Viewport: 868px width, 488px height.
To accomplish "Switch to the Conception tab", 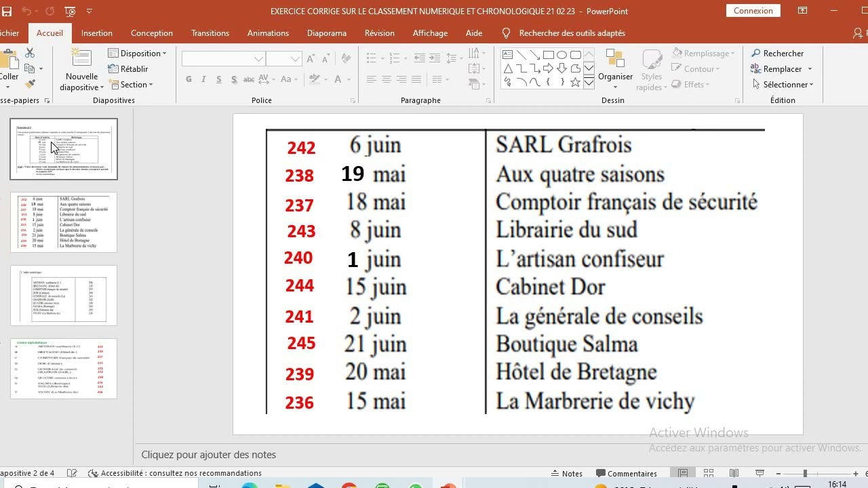I will tap(152, 33).
